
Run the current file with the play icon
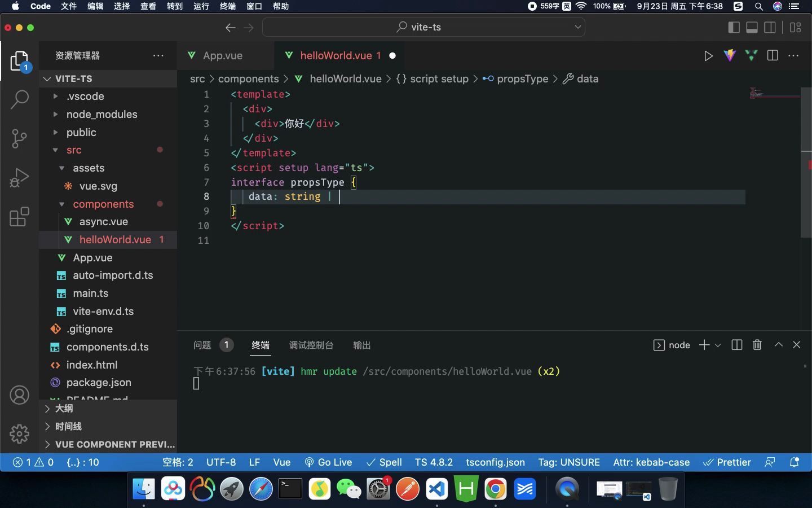tap(709, 56)
